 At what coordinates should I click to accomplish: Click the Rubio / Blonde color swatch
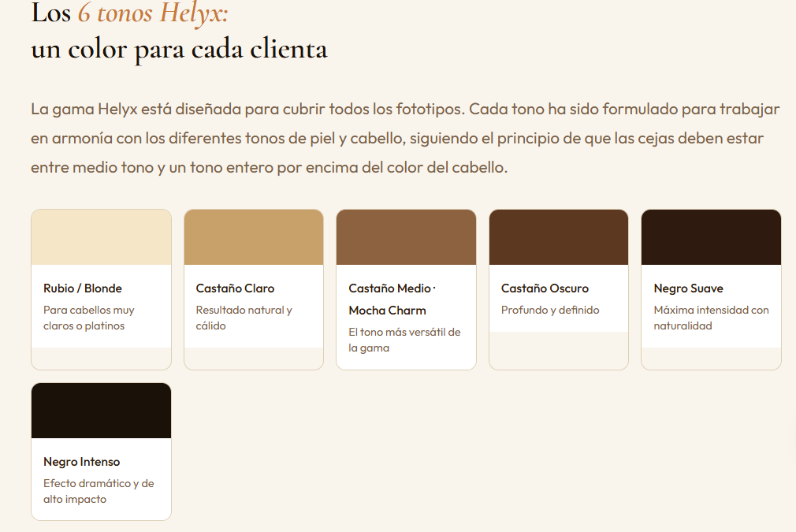(101, 237)
